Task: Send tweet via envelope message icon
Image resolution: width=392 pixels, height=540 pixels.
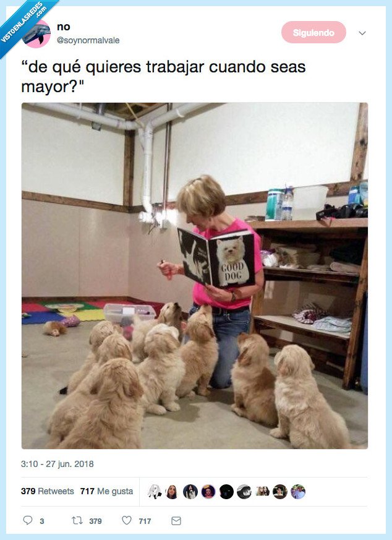Action: coord(176,521)
